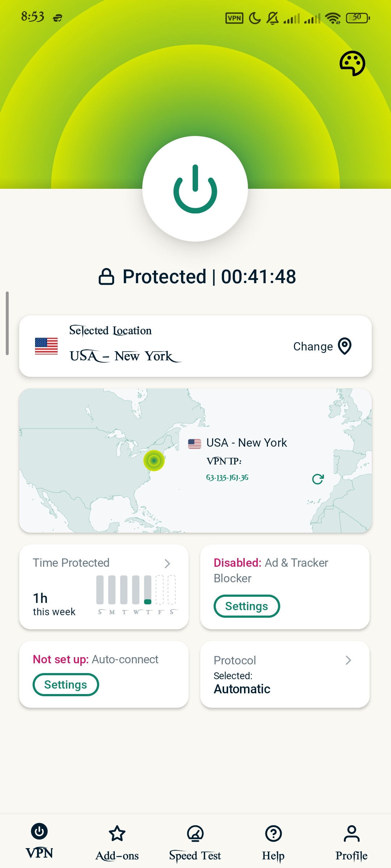Image resolution: width=391 pixels, height=868 pixels.
Task: Click the Change location text
Action: point(313,346)
